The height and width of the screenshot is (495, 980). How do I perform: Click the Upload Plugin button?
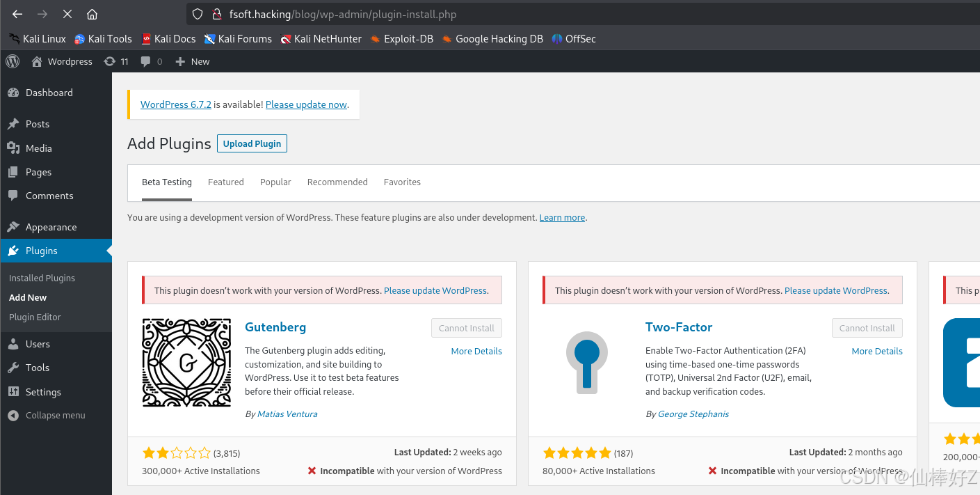click(x=252, y=143)
